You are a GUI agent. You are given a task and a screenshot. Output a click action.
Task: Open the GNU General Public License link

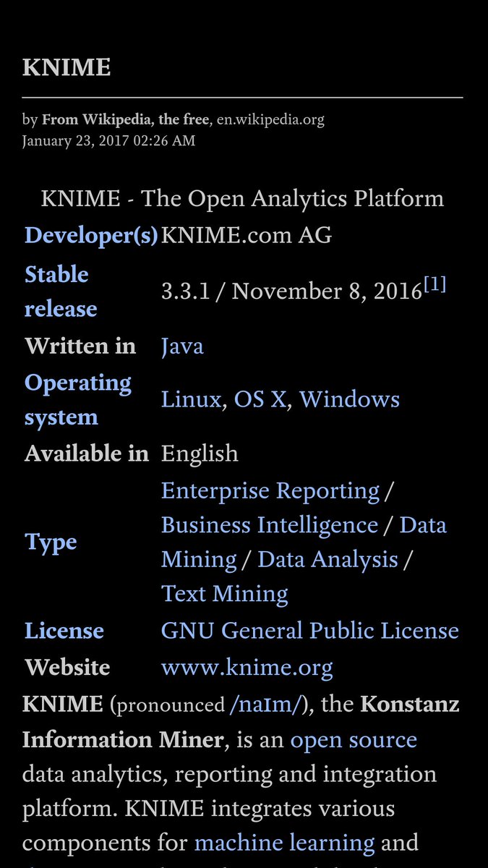pos(310,631)
